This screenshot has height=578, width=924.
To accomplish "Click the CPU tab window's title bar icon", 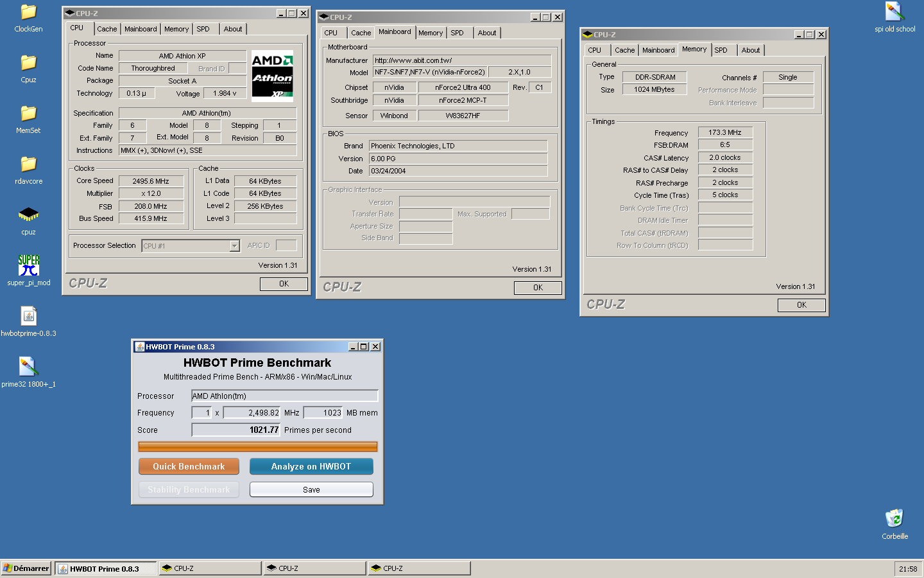I will 70,13.
